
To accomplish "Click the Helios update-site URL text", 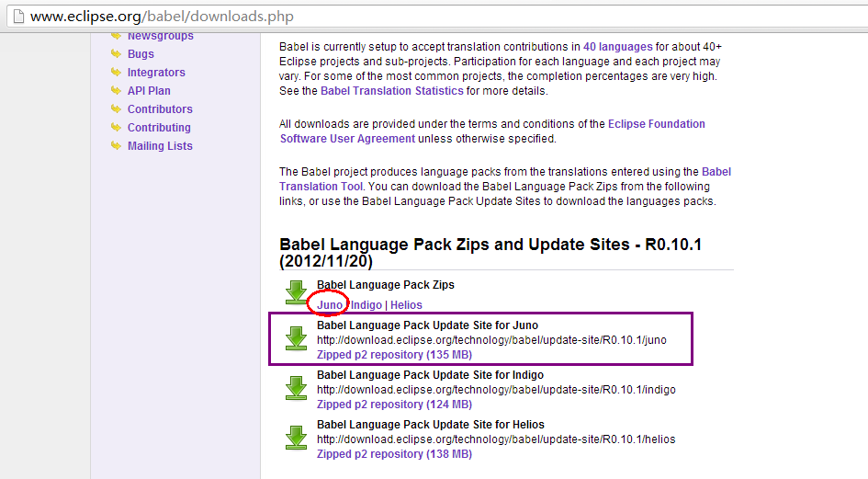I will pos(496,439).
